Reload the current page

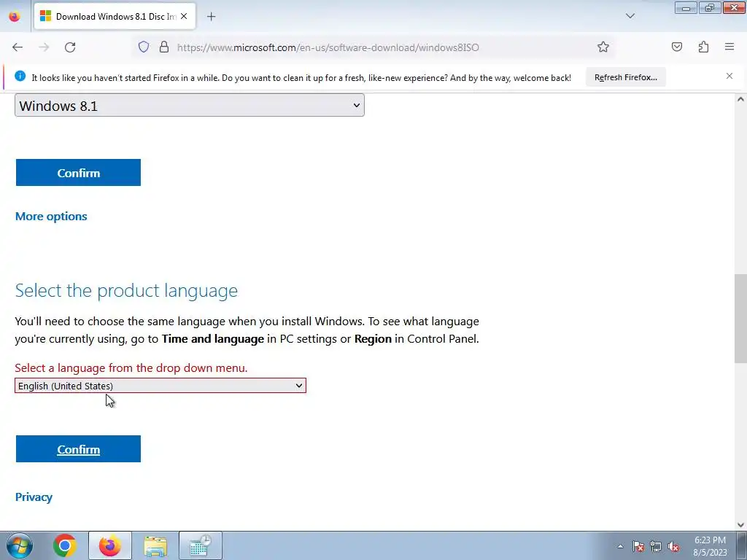pyautogui.click(x=70, y=47)
